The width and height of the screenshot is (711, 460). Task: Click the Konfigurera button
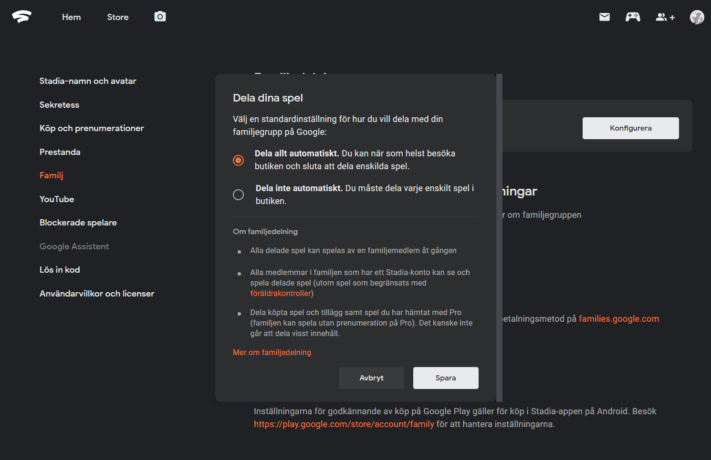tap(631, 128)
